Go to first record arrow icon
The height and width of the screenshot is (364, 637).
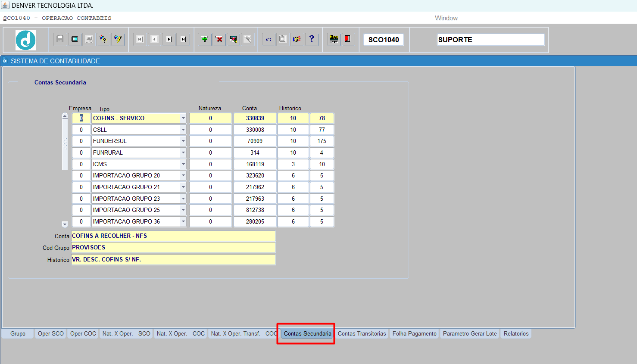140,39
